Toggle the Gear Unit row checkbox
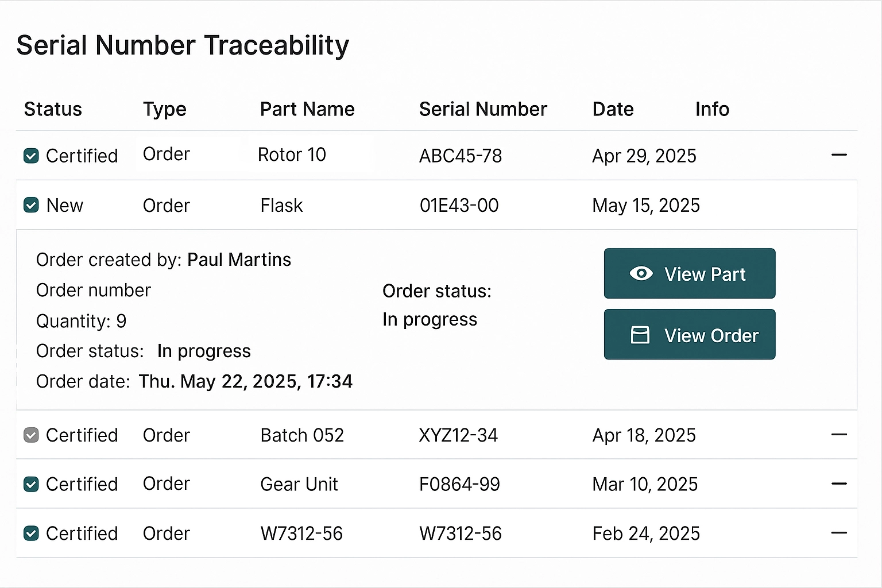 (x=31, y=484)
